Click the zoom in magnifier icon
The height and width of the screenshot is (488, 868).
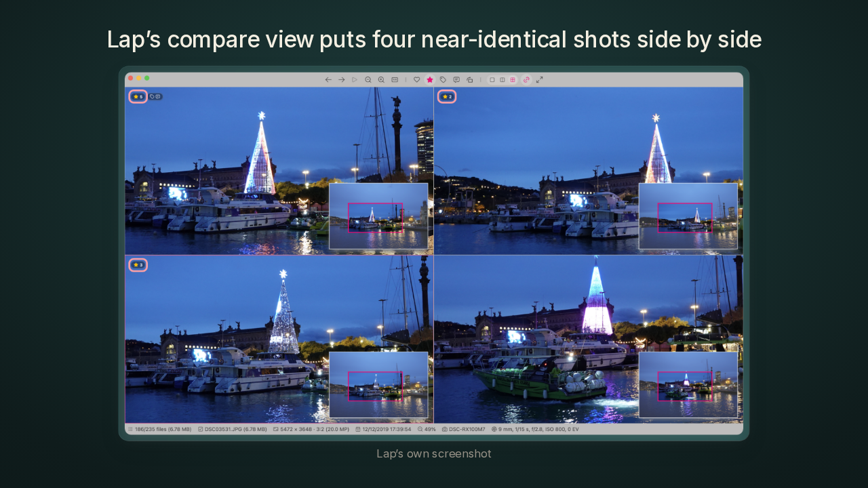[381, 79]
